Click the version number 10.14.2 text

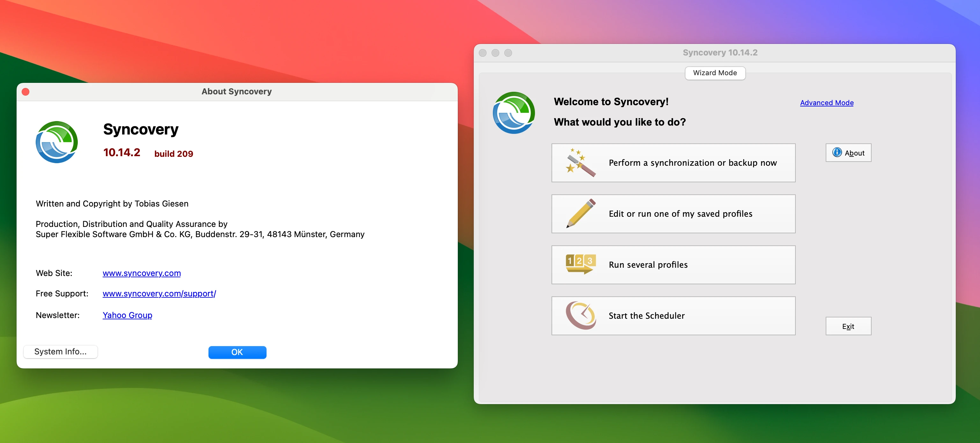[122, 152]
